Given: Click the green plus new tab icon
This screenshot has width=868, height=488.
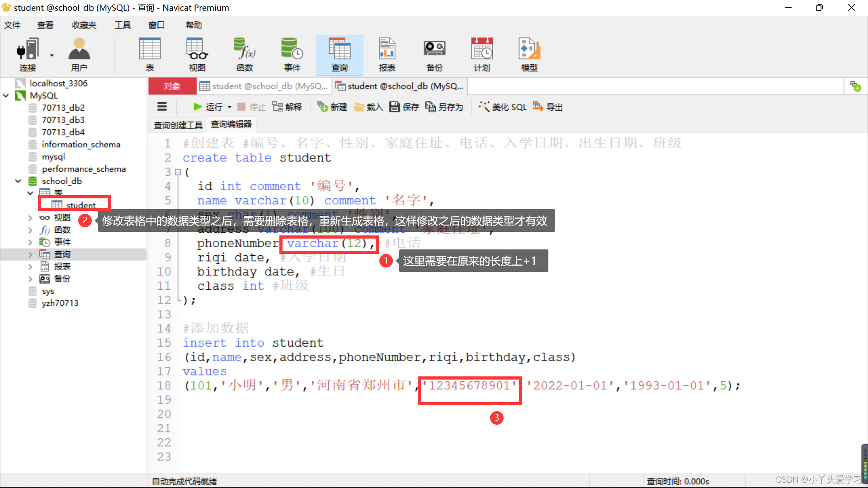Looking at the screenshot, I should click(x=855, y=86).
